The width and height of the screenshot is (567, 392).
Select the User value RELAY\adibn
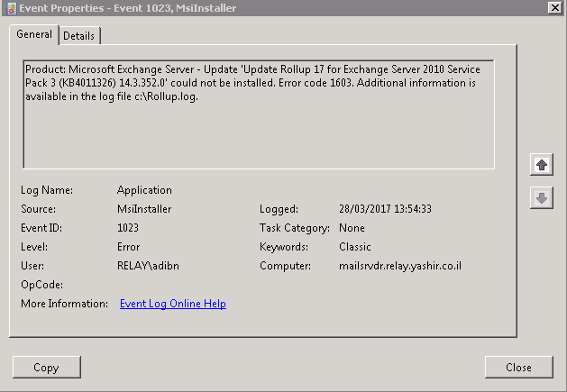(148, 266)
